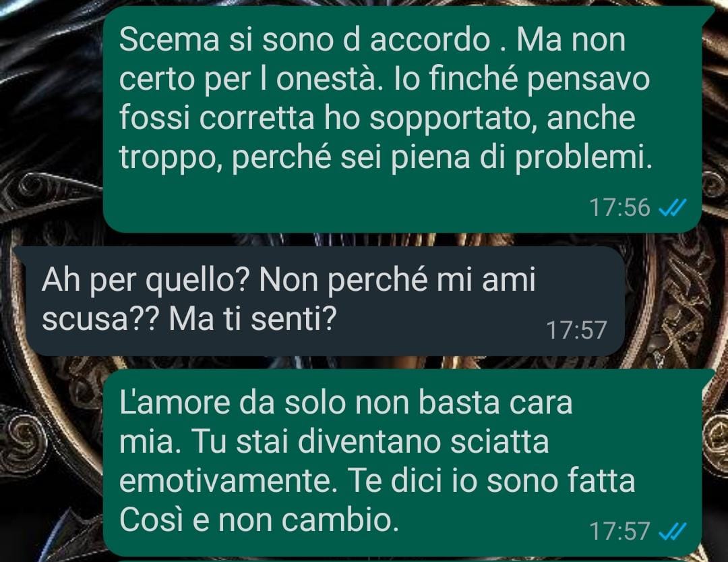The height and width of the screenshot is (562, 728).
Task: Select the message starting 'Scema si sono d accordo'
Action: click(x=402, y=119)
